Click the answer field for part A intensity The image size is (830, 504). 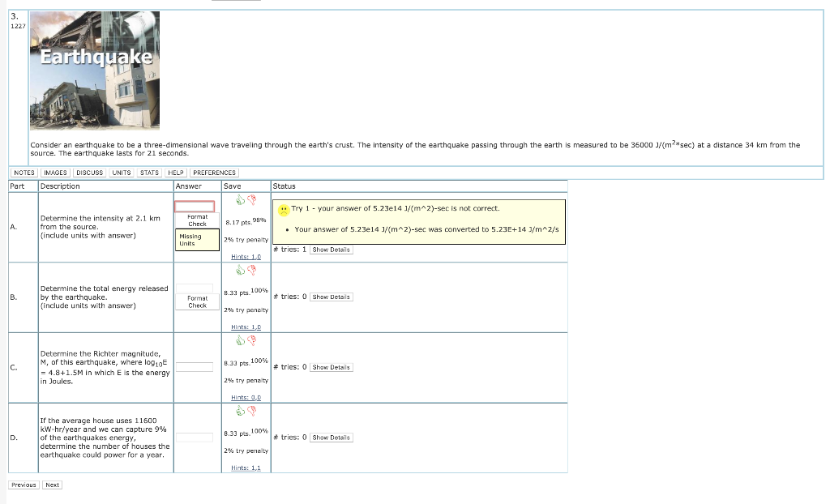(x=195, y=207)
